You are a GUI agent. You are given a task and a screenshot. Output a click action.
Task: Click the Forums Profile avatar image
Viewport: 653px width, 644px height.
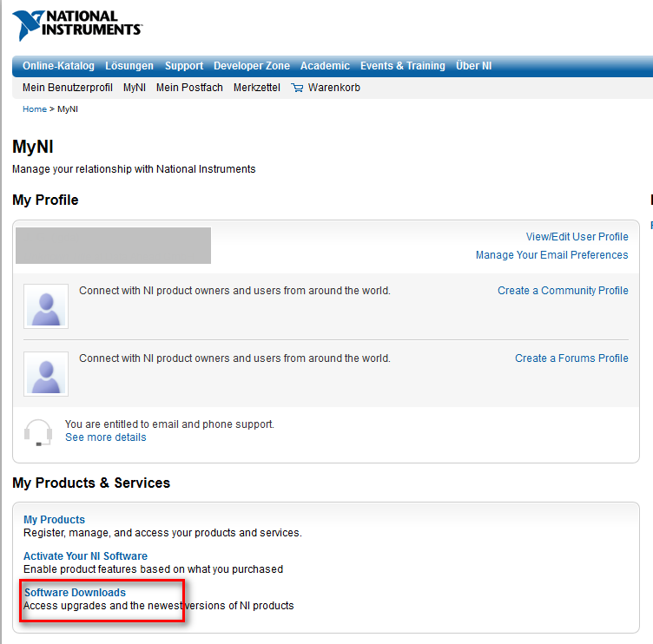tap(46, 374)
